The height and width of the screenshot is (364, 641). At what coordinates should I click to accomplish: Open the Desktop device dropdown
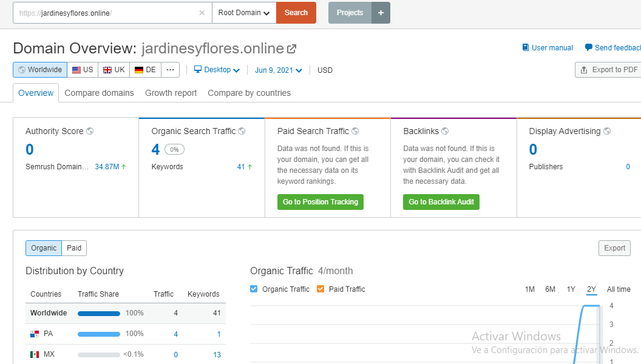coord(217,70)
